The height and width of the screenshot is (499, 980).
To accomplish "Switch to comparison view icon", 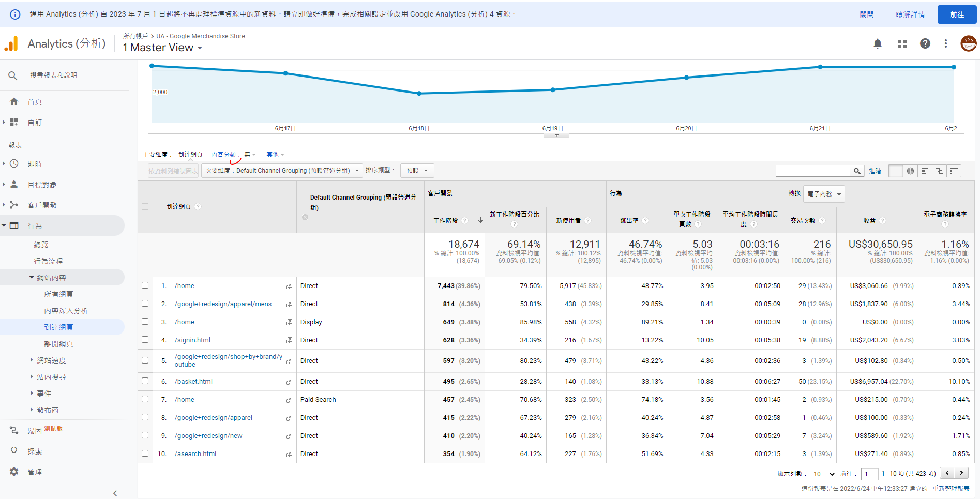I will point(939,171).
